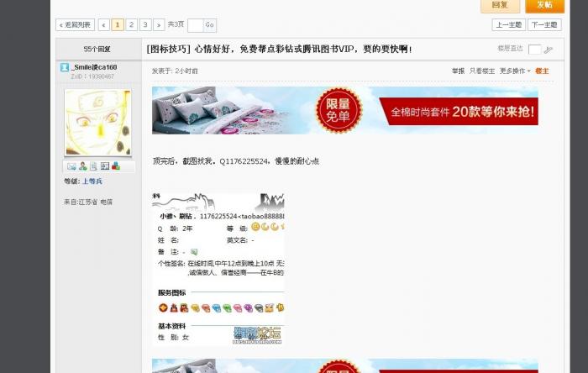Click the 上等兵 rank link
The height and width of the screenshot is (373, 588).
[92, 181]
